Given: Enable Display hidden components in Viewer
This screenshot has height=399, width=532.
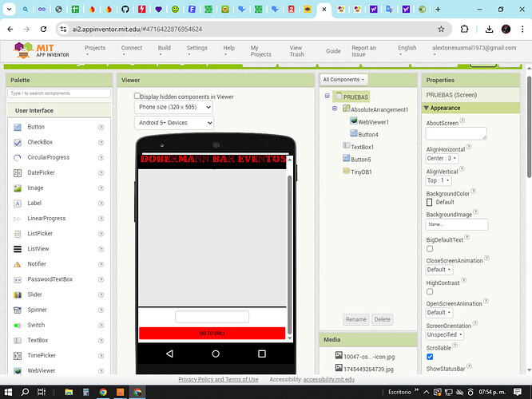Looking at the screenshot, I should point(137,96).
